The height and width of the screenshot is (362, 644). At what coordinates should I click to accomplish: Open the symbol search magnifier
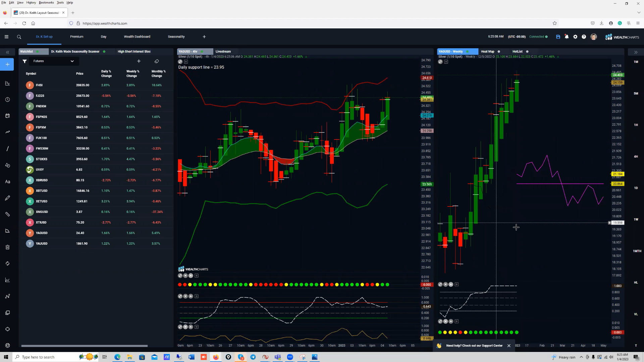click(x=19, y=37)
